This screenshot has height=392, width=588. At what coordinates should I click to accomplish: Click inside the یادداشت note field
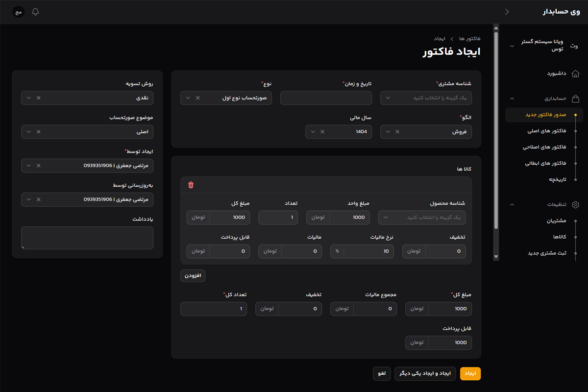tap(87, 238)
